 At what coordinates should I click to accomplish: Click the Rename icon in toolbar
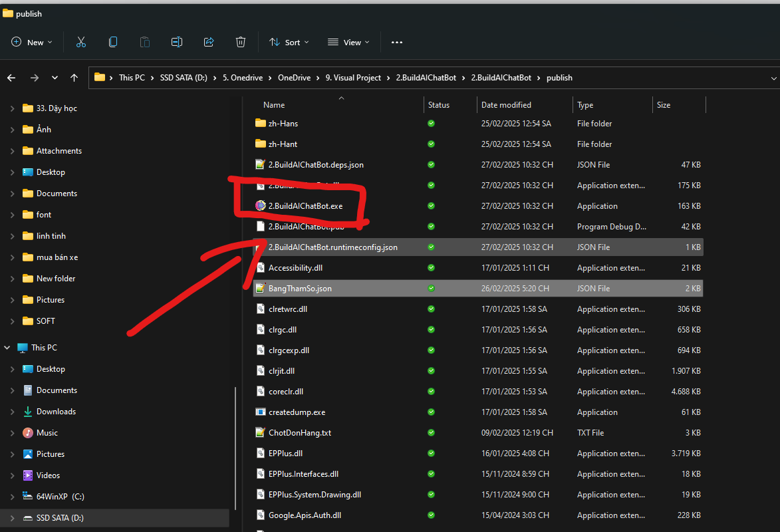tap(177, 42)
